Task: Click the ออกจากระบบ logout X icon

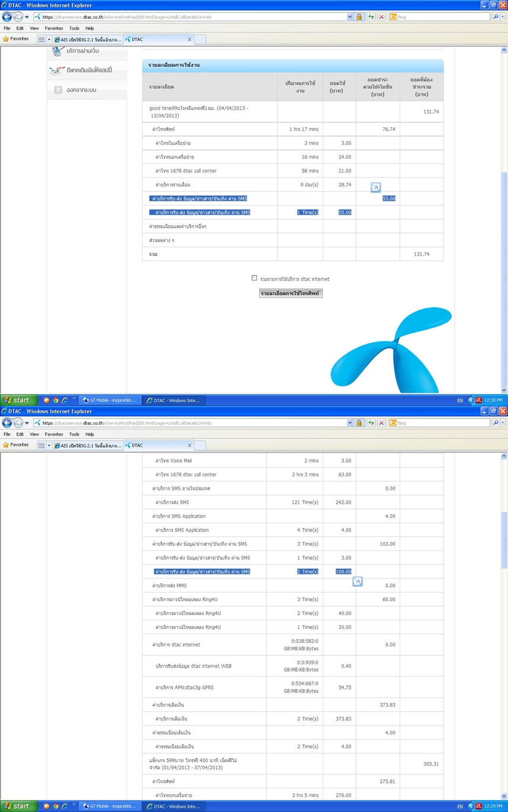Action: tap(58, 90)
